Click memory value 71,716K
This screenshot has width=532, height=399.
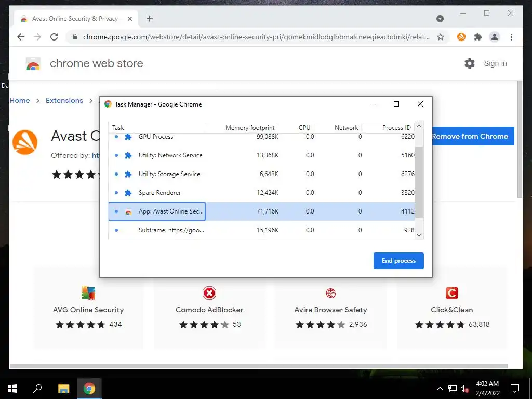click(268, 211)
